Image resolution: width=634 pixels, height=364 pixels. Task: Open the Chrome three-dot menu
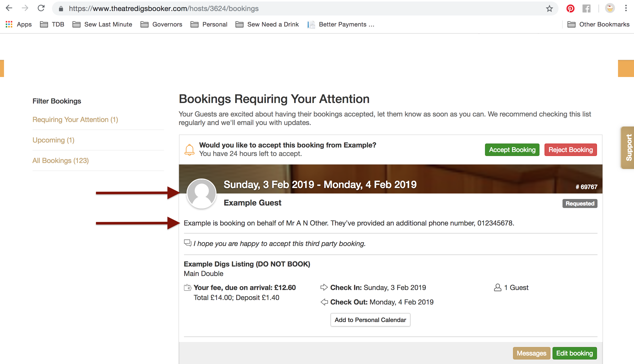(626, 8)
